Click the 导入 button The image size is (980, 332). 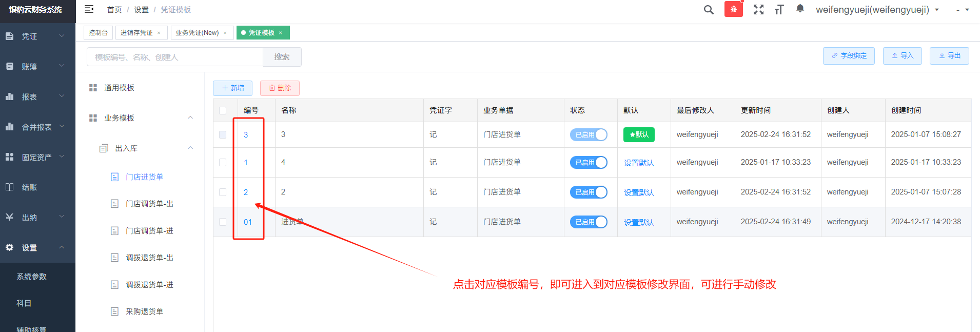click(x=903, y=56)
